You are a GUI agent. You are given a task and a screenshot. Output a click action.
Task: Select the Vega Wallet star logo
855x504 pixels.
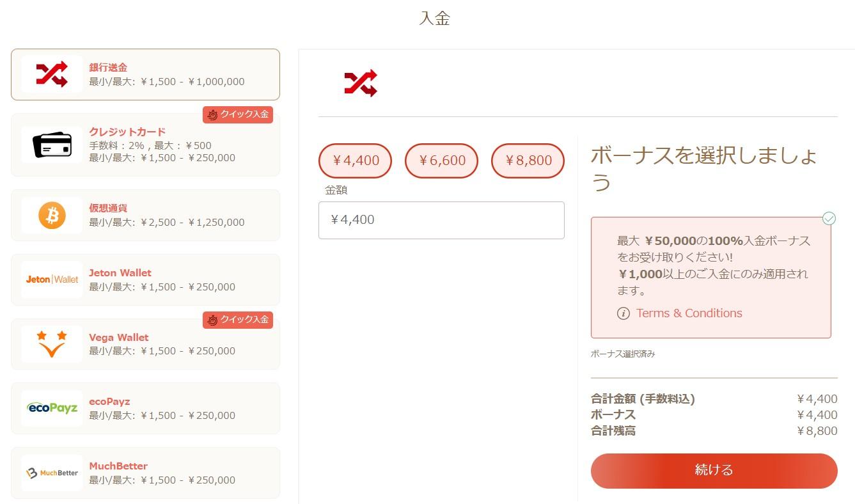point(52,344)
